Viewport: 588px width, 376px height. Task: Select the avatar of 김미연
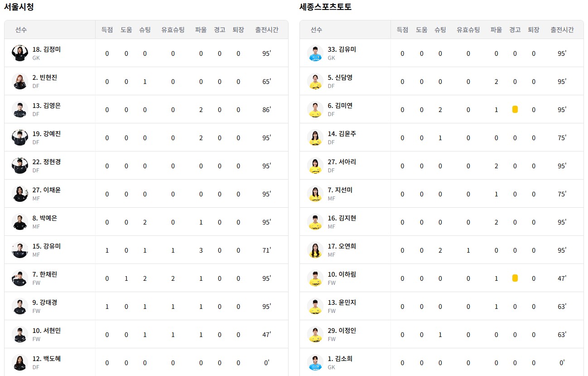coord(315,109)
